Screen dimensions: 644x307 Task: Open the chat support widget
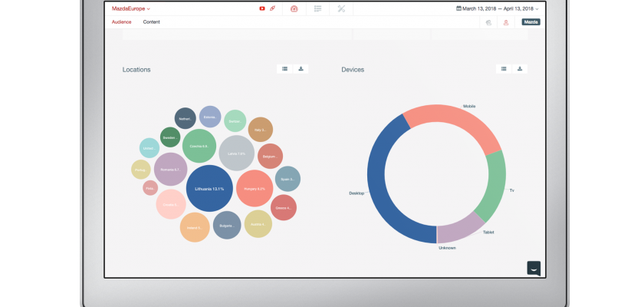(534, 268)
